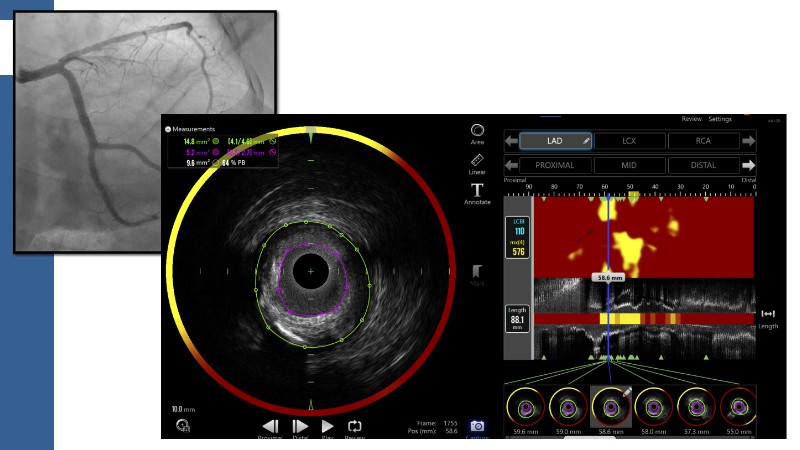The height and width of the screenshot is (450, 800).
Task: Select the Area measurement tool
Action: pyautogui.click(x=477, y=133)
